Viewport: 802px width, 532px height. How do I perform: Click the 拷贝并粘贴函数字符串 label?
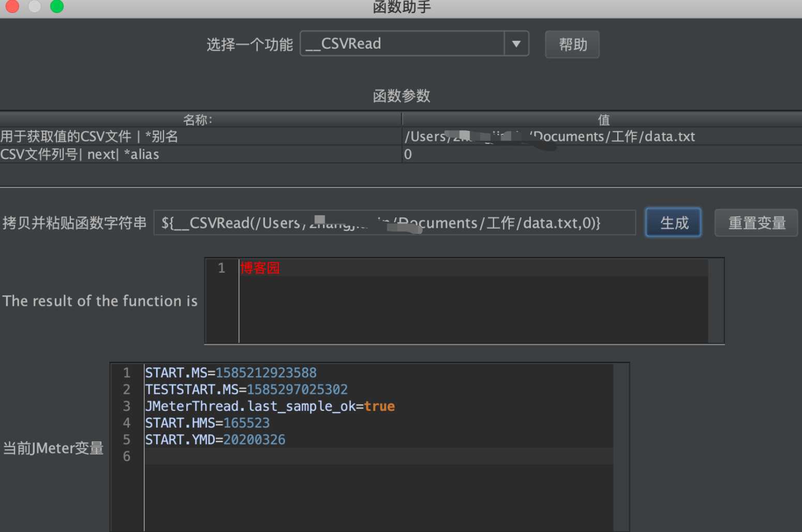click(x=75, y=223)
